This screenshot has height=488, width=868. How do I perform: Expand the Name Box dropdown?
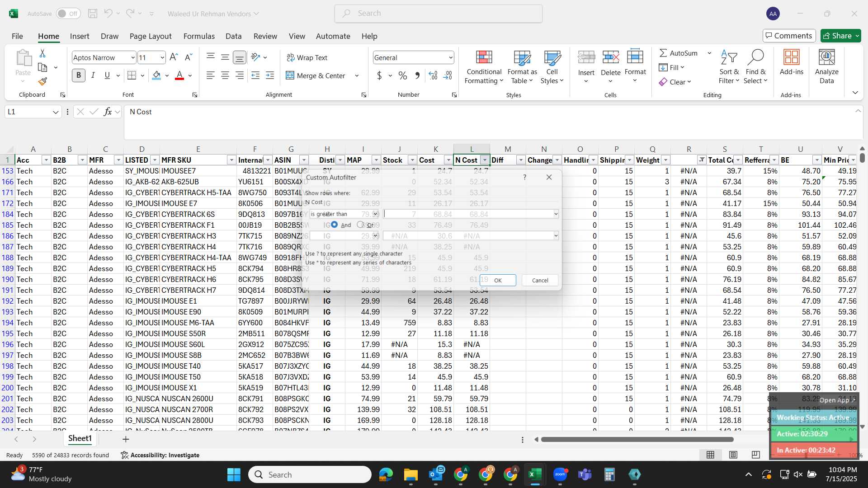56,112
